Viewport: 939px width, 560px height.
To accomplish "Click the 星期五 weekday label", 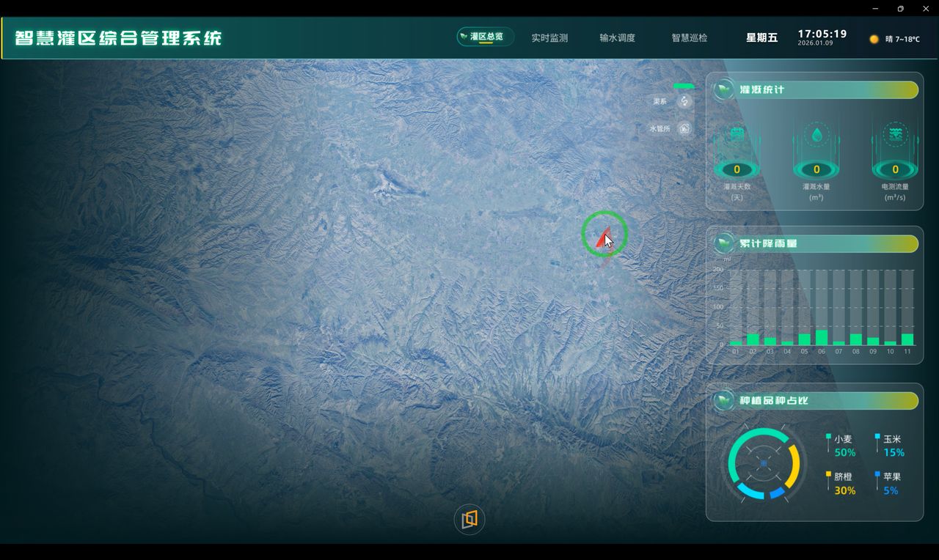I will point(761,37).
